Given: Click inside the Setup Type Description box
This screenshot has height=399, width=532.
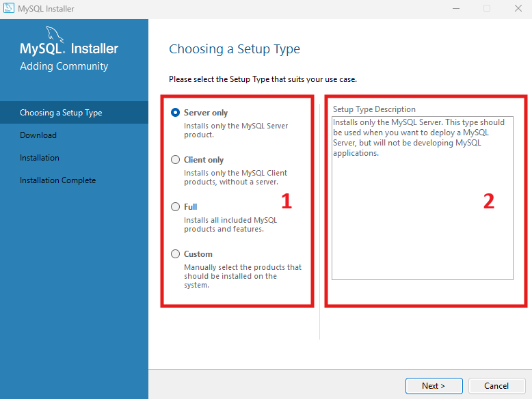Looking at the screenshot, I should tap(423, 198).
